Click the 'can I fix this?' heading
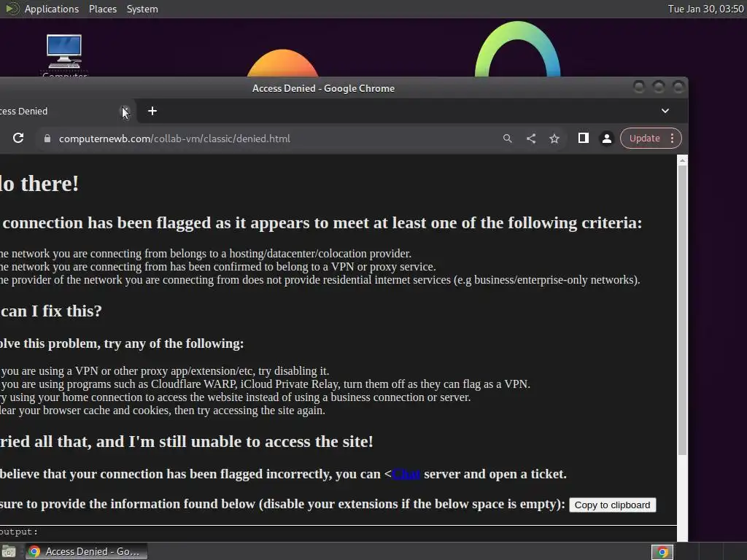 click(51, 311)
